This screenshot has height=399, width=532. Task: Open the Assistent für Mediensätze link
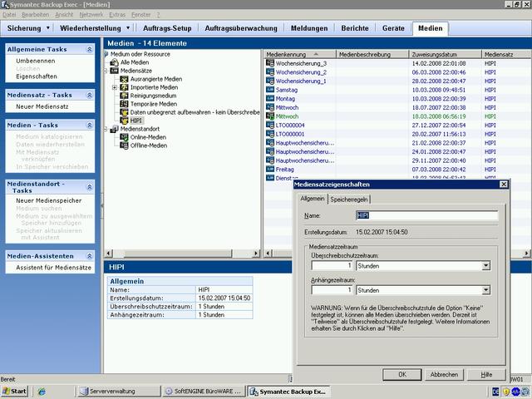(x=53, y=268)
